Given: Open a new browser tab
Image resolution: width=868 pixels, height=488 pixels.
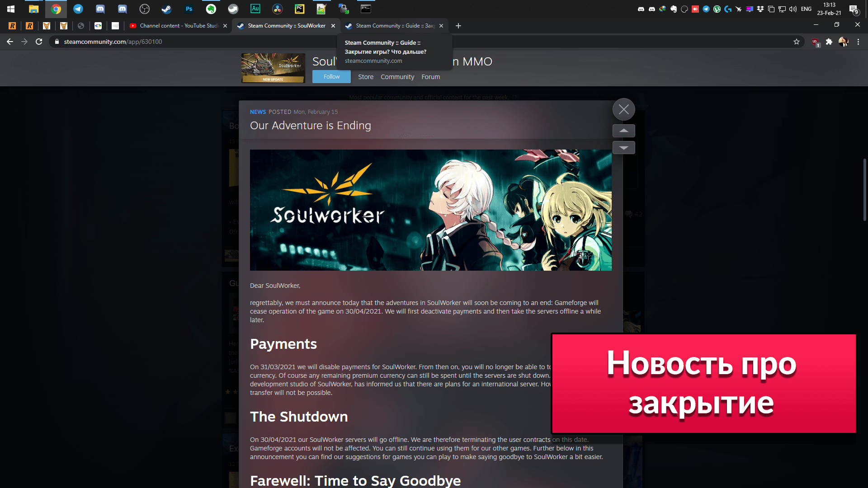Looking at the screenshot, I should pyautogui.click(x=458, y=26).
